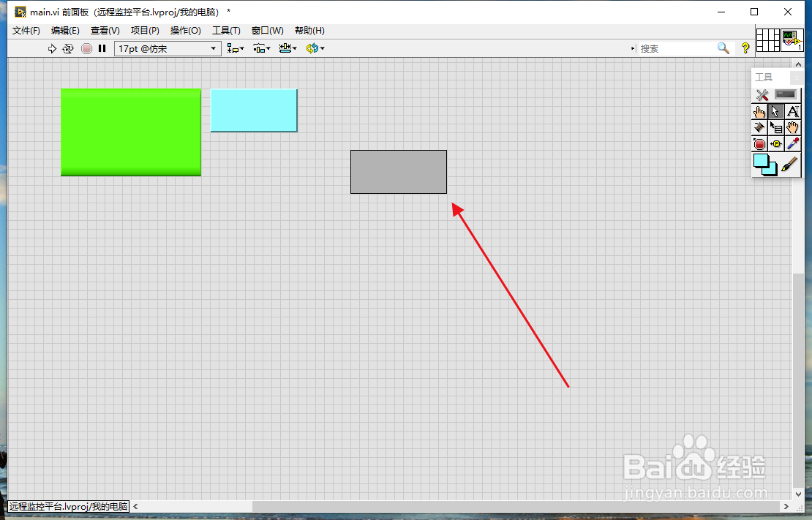
Task: Click the horizontal scrollbar right arrow
Action: tap(786, 507)
